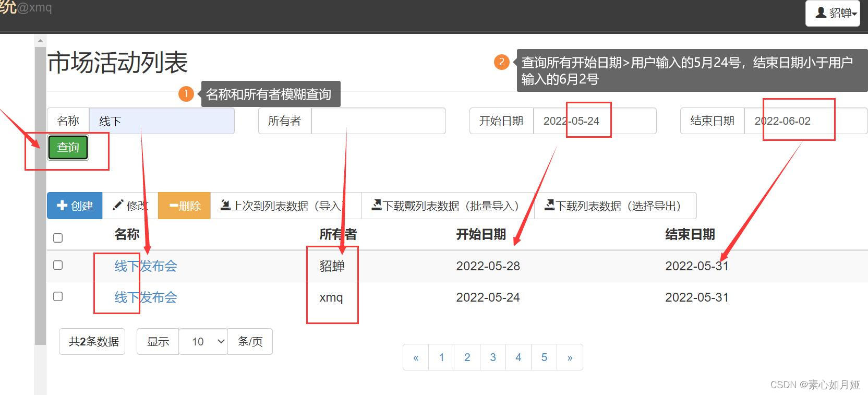Go to page 3
Screen dimensions: 868x395
(x=492, y=357)
